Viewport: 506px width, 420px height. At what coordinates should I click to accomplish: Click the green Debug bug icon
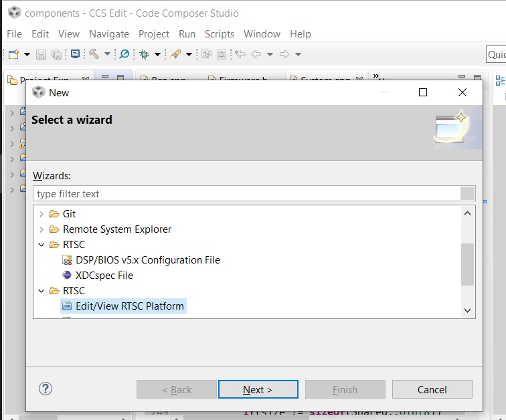[x=145, y=54]
